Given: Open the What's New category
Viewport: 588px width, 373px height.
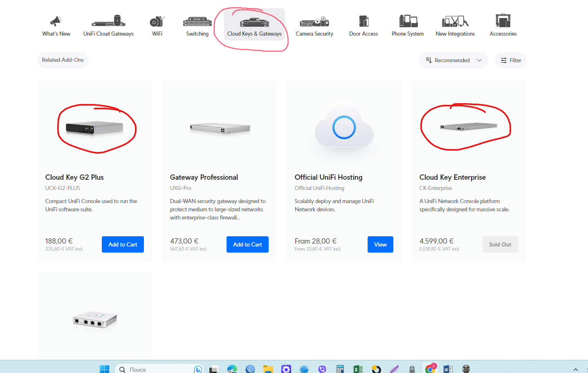Looking at the screenshot, I should point(56,25).
